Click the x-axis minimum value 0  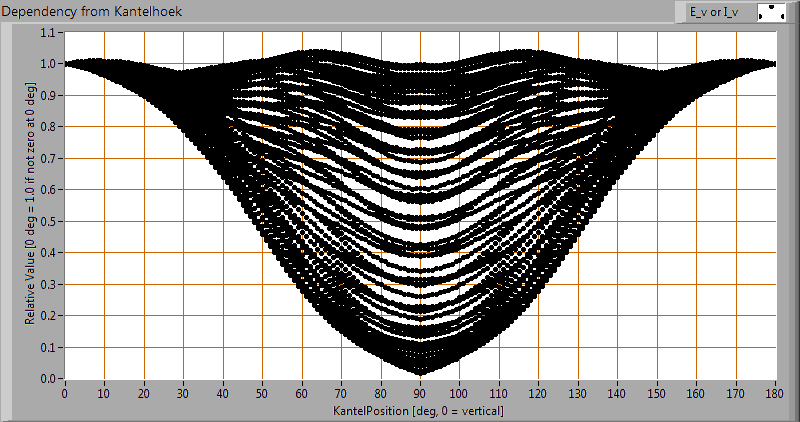65,395
